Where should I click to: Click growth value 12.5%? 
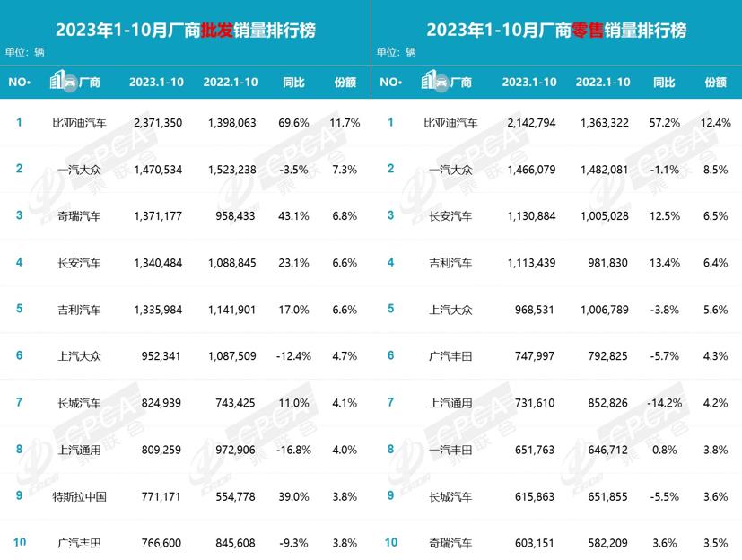[665, 216]
